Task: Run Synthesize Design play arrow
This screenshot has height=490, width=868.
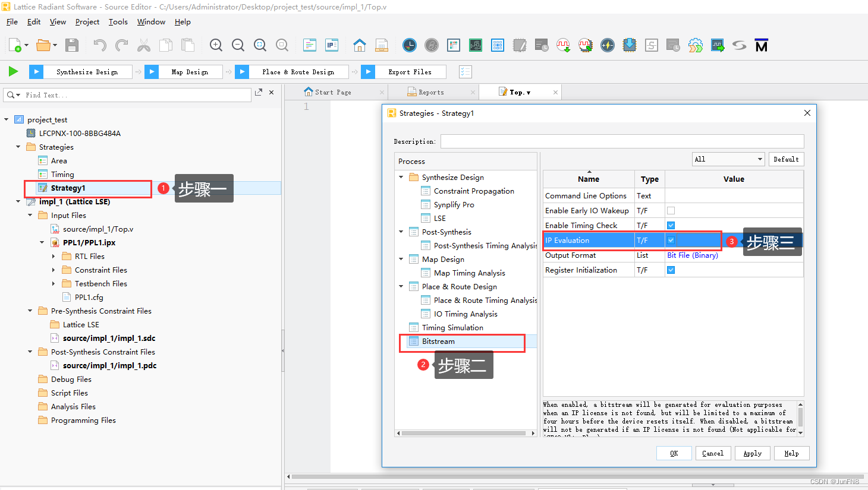Action: (x=36, y=72)
